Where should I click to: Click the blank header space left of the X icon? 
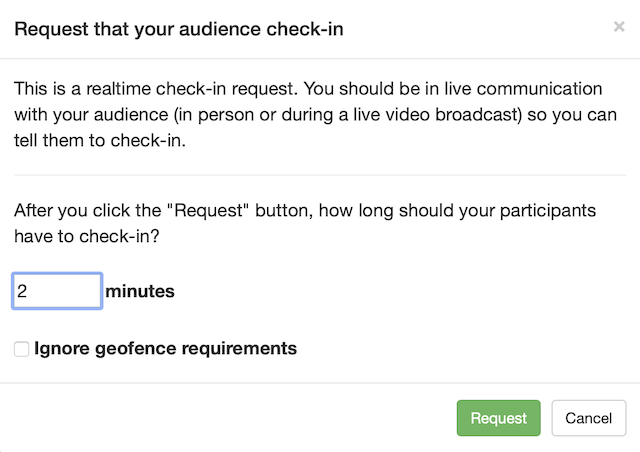coord(478,29)
